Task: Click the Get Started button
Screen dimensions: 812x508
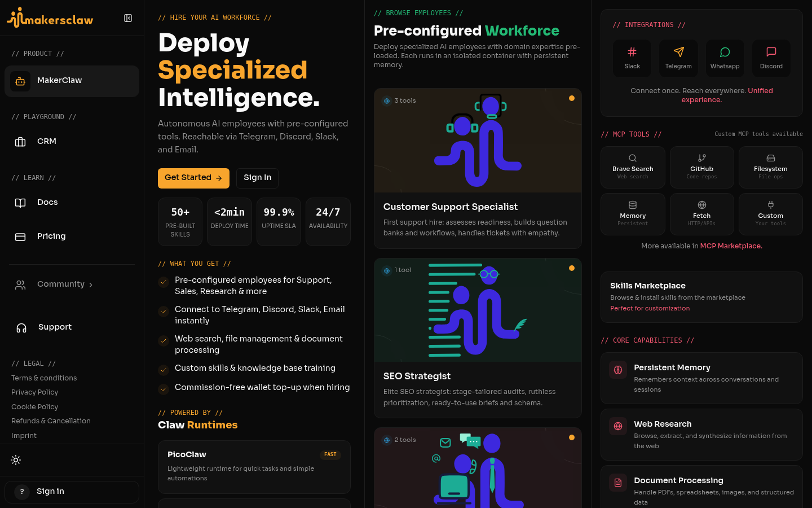Action: (x=193, y=178)
